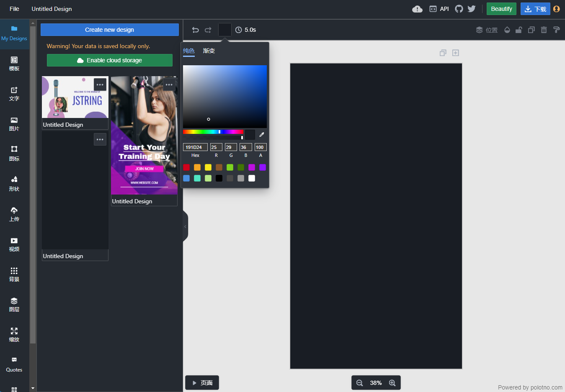The height and width of the screenshot is (392, 565).
Task: Click the Hex color input field
Action: 195,147
